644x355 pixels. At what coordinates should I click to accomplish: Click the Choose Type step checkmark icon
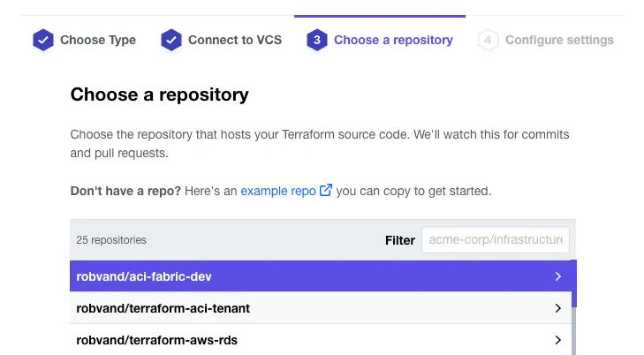(42, 41)
